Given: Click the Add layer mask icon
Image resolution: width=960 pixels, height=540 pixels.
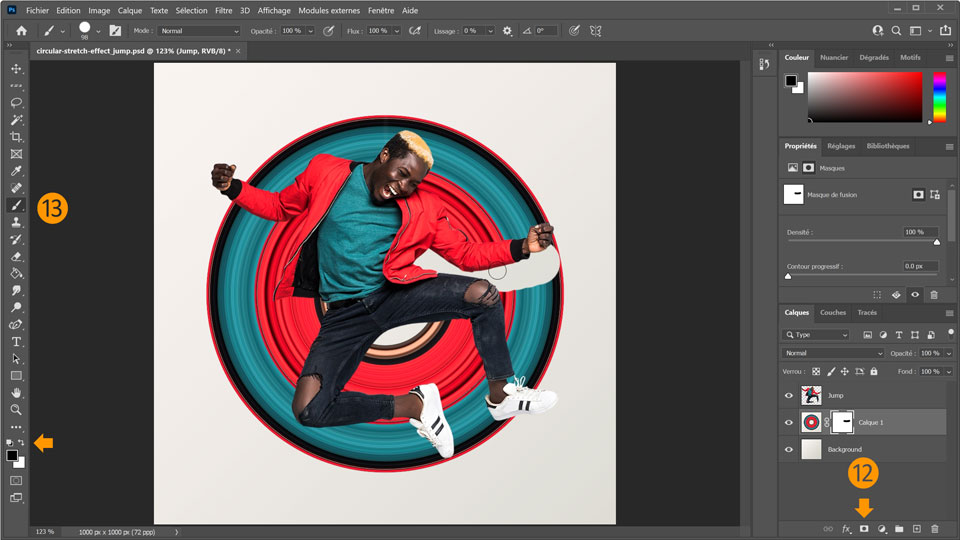Looking at the screenshot, I should tap(864, 528).
